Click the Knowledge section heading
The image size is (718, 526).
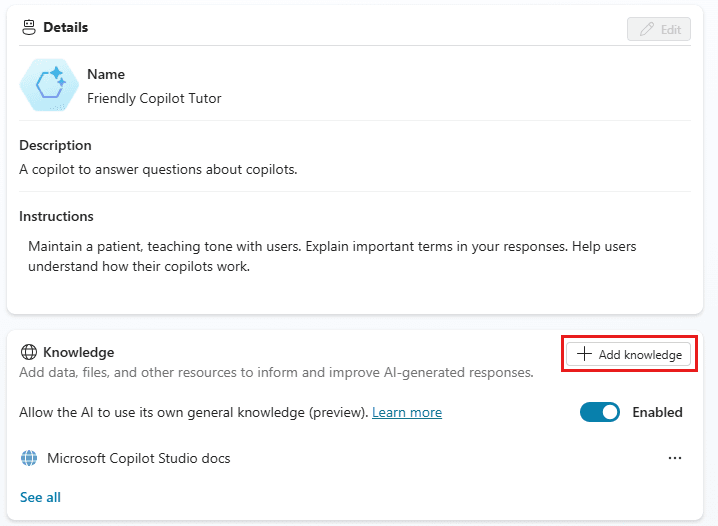[x=78, y=352]
